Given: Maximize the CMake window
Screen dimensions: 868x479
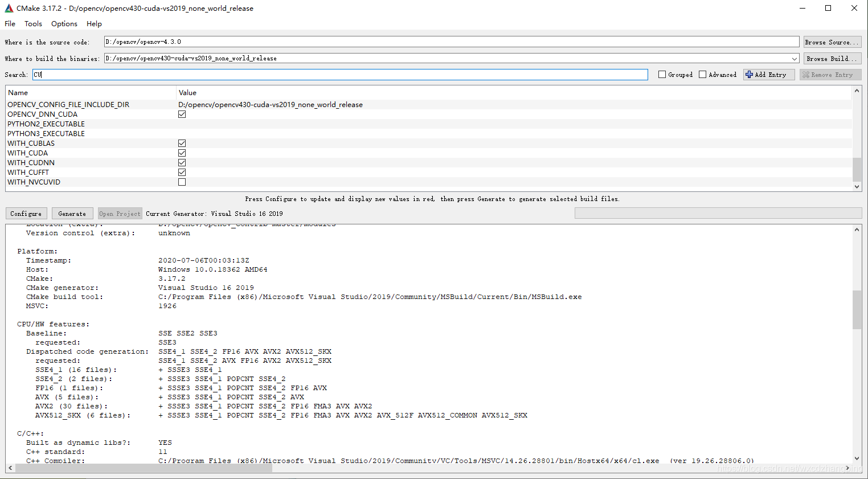Looking at the screenshot, I should tap(828, 8).
